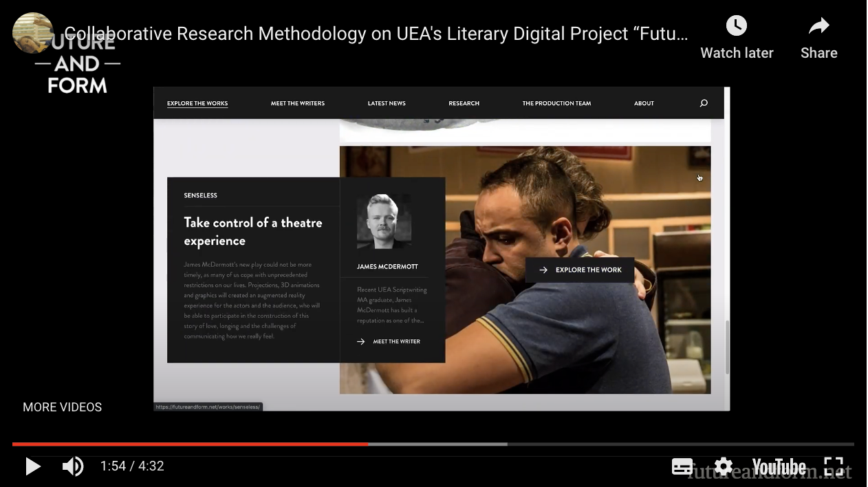Click 'Take control of a theatre experience' heading
The width and height of the screenshot is (868, 487).
253,231
